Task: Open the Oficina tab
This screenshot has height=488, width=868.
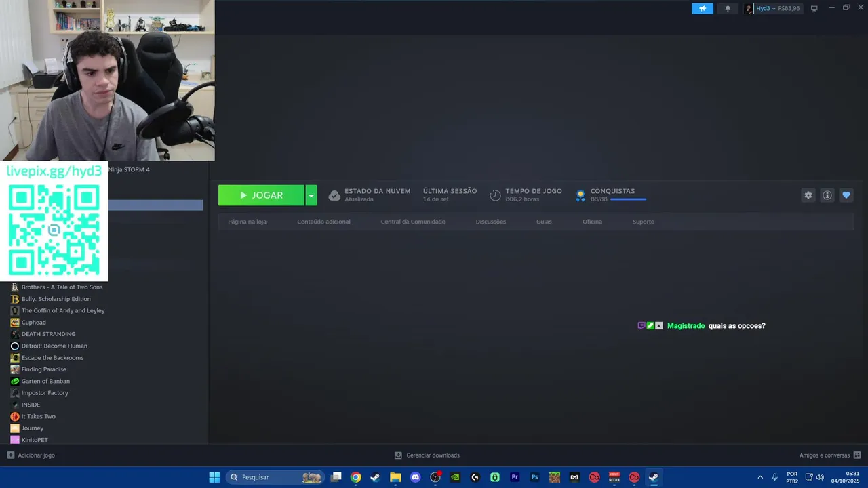Action: pos(592,222)
